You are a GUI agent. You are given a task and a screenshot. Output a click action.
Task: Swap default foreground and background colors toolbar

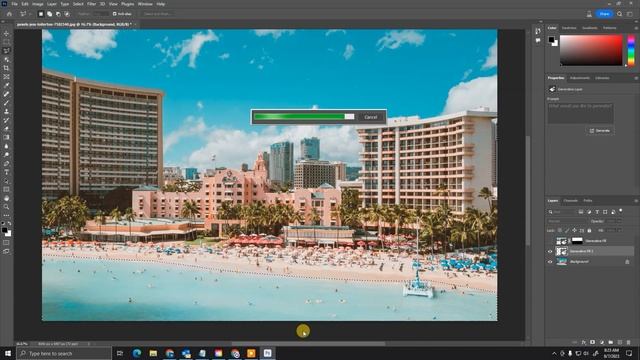click(9, 223)
